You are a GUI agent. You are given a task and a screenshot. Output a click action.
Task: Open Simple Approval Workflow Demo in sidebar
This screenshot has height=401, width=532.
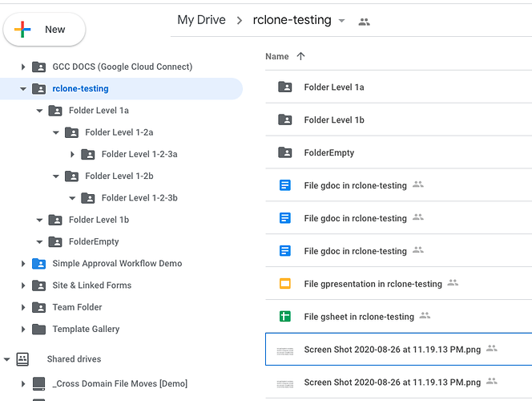coord(117,264)
